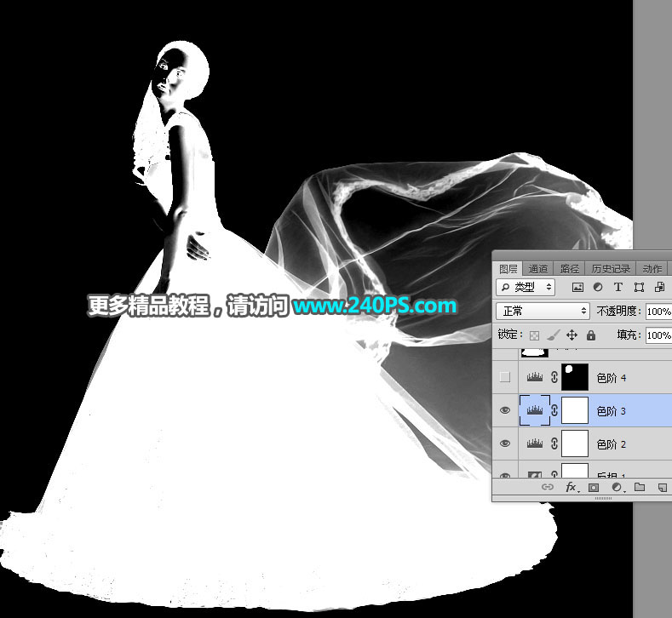Switch to the 动作 tab
Viewport: 672px width, 618px height.
(652, 269)
